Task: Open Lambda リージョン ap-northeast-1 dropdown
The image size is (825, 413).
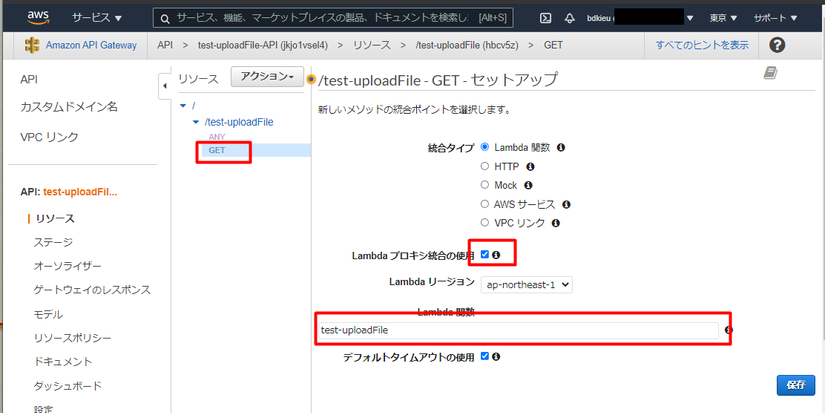Action: coord(527,284)
